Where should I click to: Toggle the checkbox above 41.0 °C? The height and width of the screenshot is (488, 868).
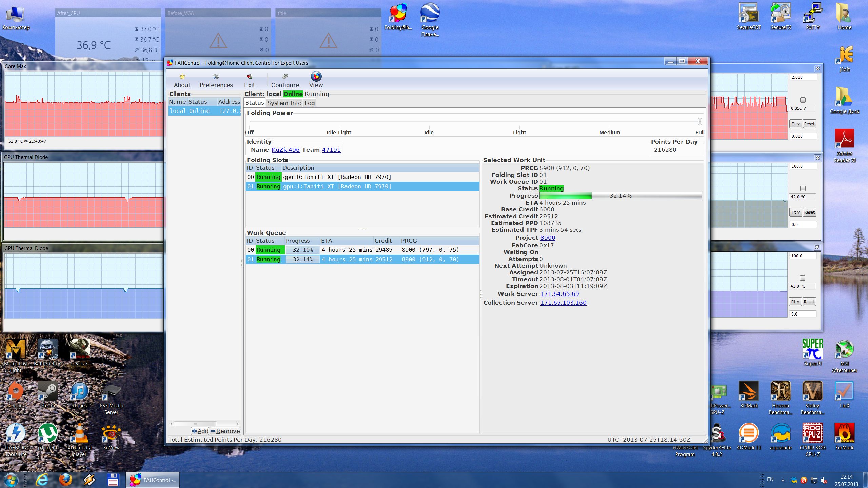point(802,278)
